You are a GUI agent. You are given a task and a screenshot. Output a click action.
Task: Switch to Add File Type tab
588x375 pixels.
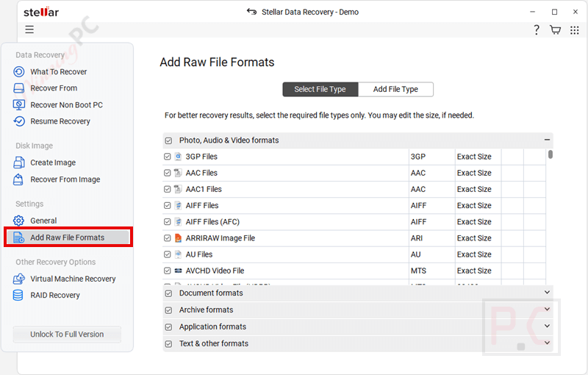(x=395, y=89)
